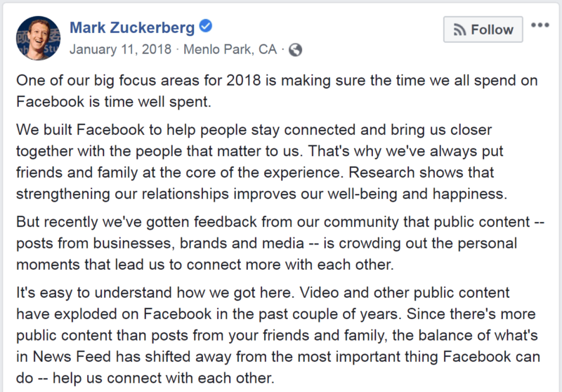Viewport: 562px width, 392px height.
Task: Open the Mark Zuckerberg profile name link
Action: pyautogui.click(x=132, y=27)
